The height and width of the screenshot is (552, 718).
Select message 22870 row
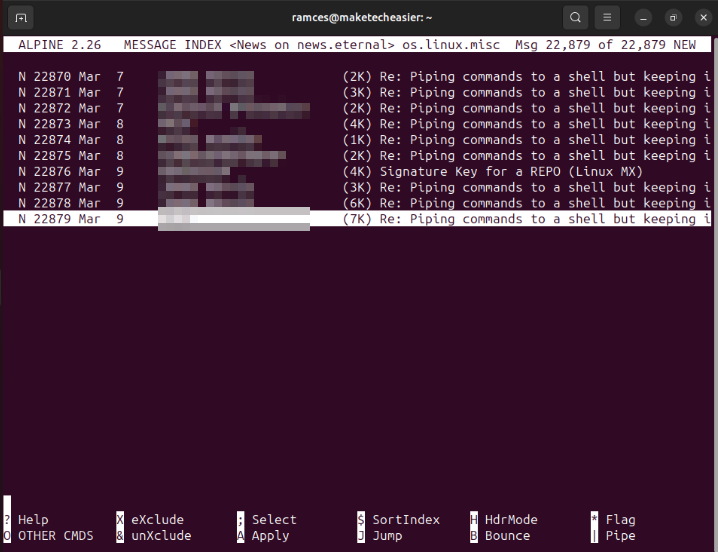(x=357, y=77)
